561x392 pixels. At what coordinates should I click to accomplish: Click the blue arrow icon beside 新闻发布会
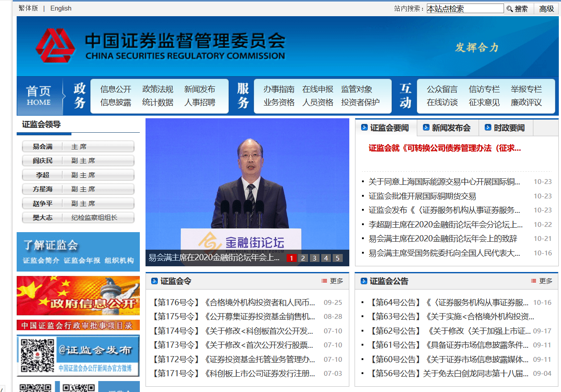tap(426, 127)
